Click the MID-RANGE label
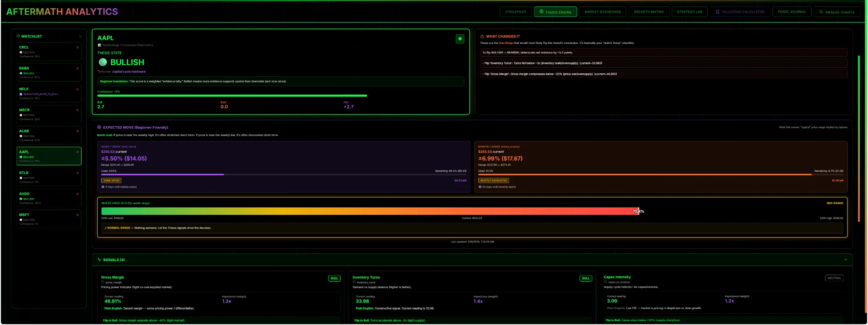This screenshot has width=868, height=325. (x=835, y=203)
